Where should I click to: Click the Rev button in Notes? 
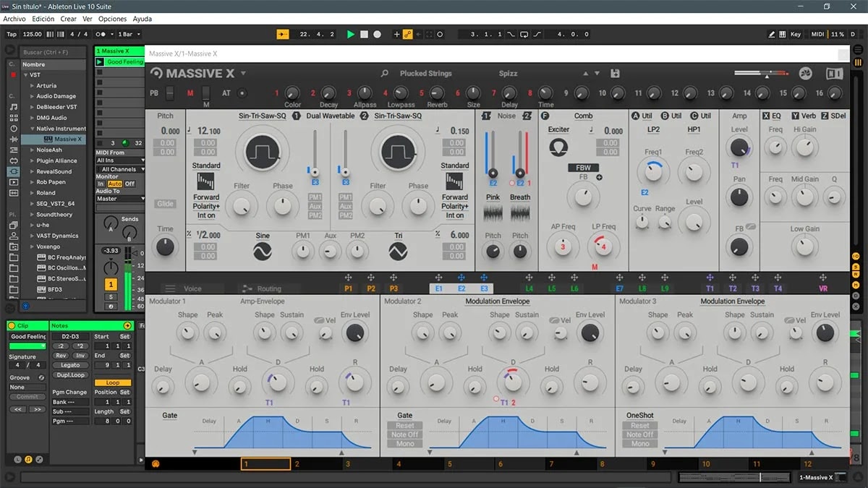(x=61, y=356)
